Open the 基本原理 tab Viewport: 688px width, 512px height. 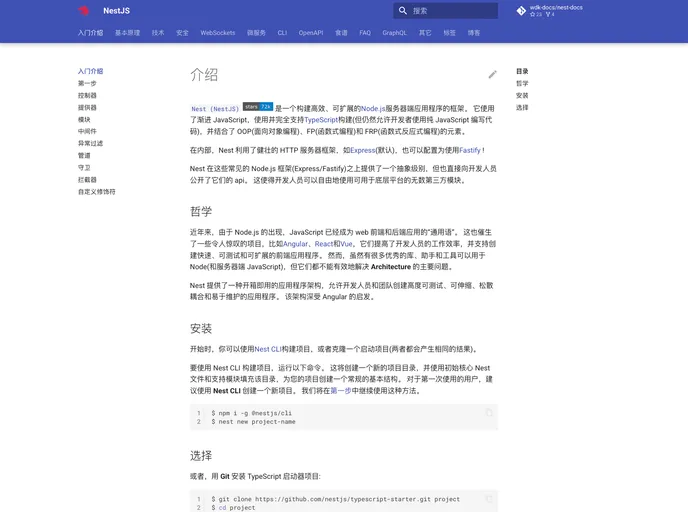click(x=127, y=33)
